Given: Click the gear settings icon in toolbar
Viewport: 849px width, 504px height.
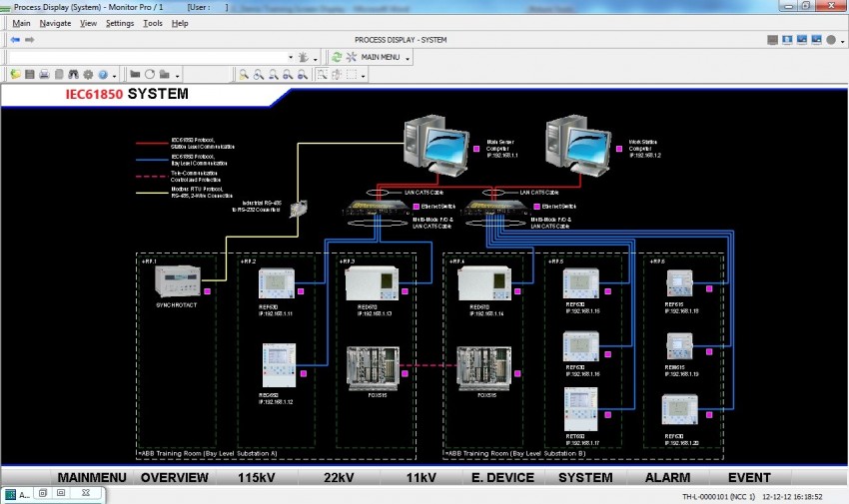Looking at the screenshot, I should (x=88, y=74).
